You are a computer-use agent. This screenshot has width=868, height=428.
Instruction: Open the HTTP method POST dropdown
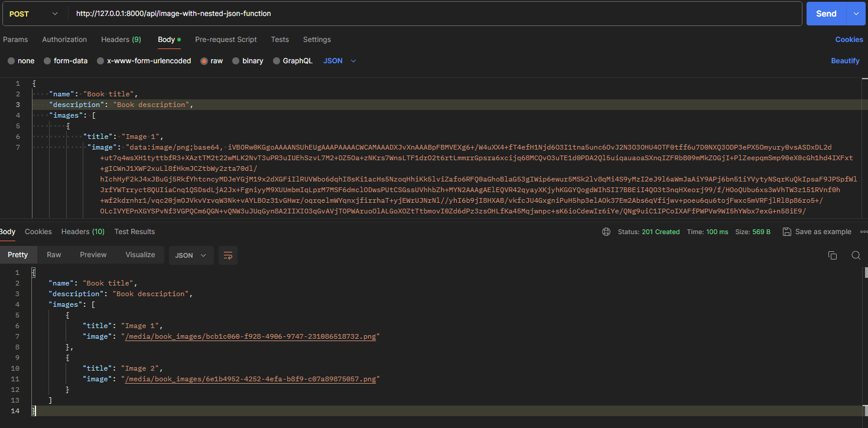pos(34,14)
